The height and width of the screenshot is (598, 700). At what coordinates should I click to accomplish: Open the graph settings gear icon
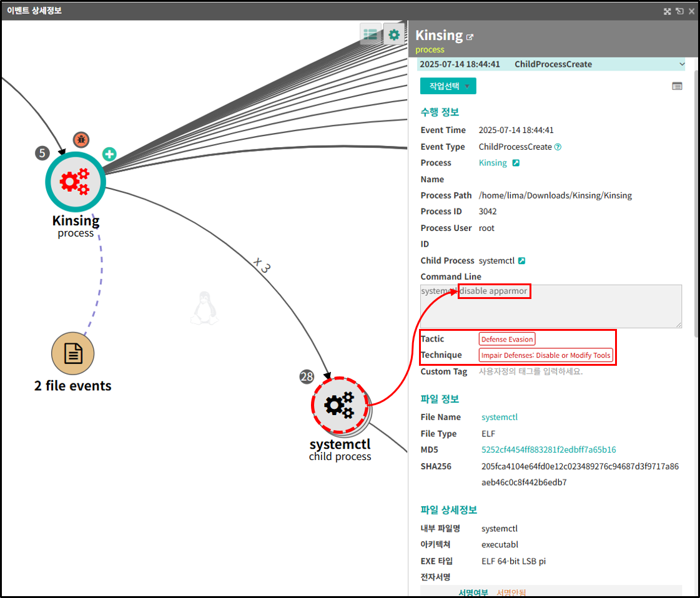(394, 34)
